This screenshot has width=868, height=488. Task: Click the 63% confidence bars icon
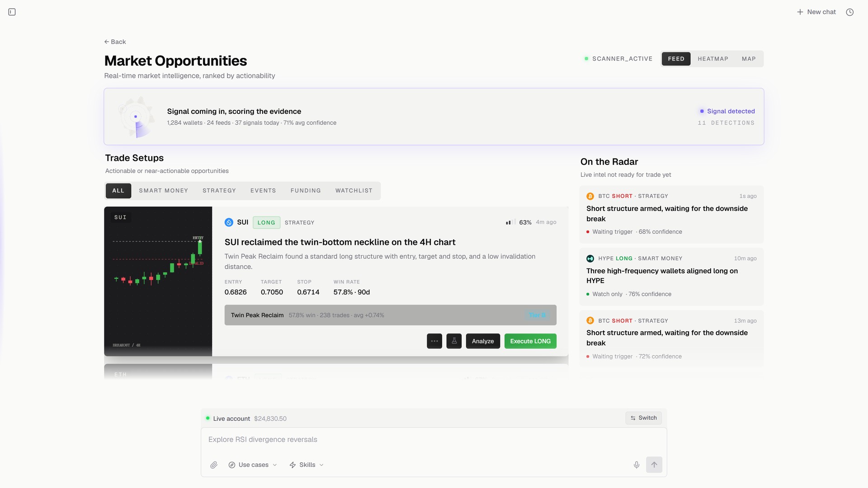pyautogui.click(x=510, y=222)
